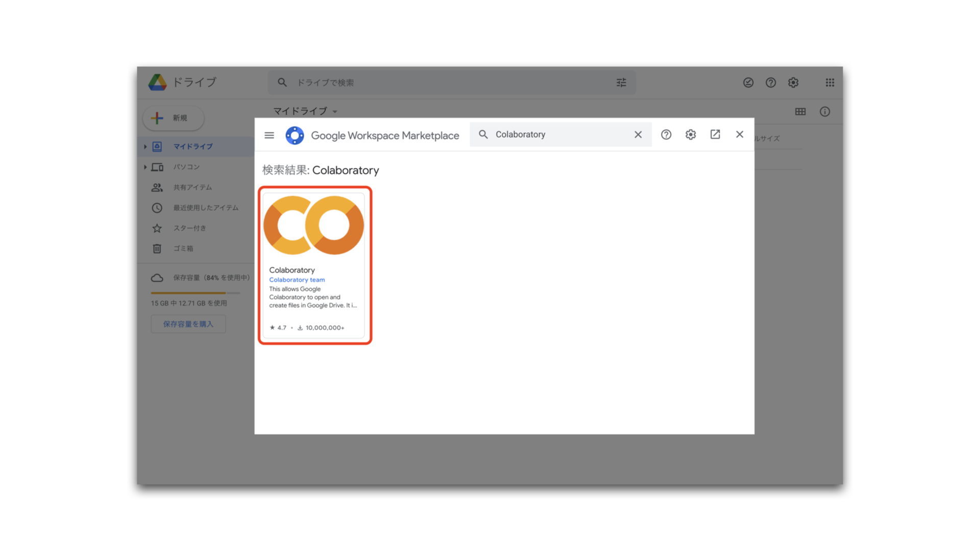The image size is (980, 551).
Task: Click the Colaboratory app description text
Action: click(x=313, y=297)
